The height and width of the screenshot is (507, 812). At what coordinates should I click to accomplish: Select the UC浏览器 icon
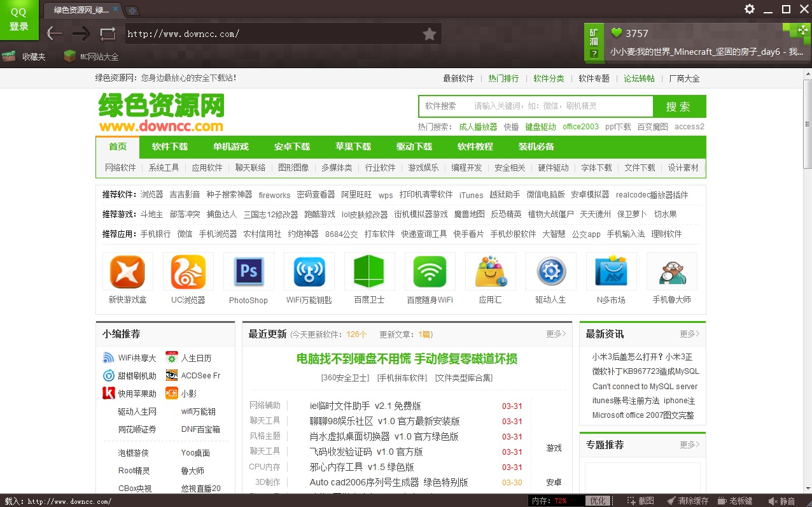pyautogui.click(x=188, y=270)
